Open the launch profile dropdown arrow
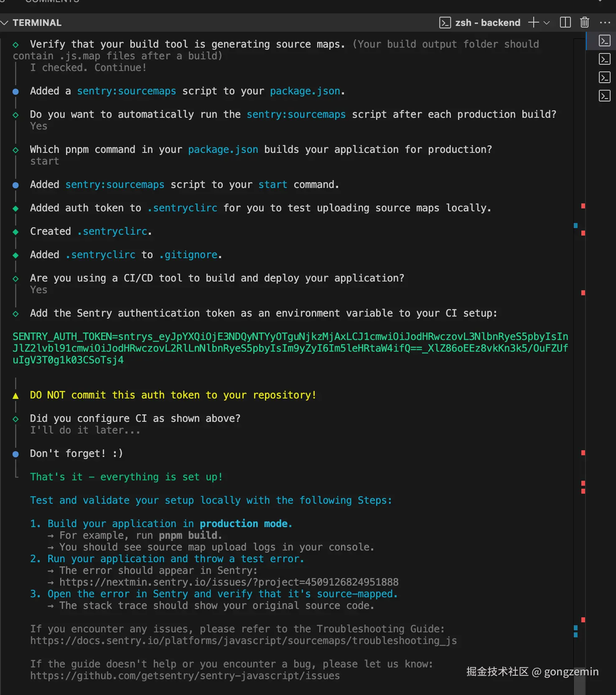This screenshot has width=616, height=695. [547, 23]
